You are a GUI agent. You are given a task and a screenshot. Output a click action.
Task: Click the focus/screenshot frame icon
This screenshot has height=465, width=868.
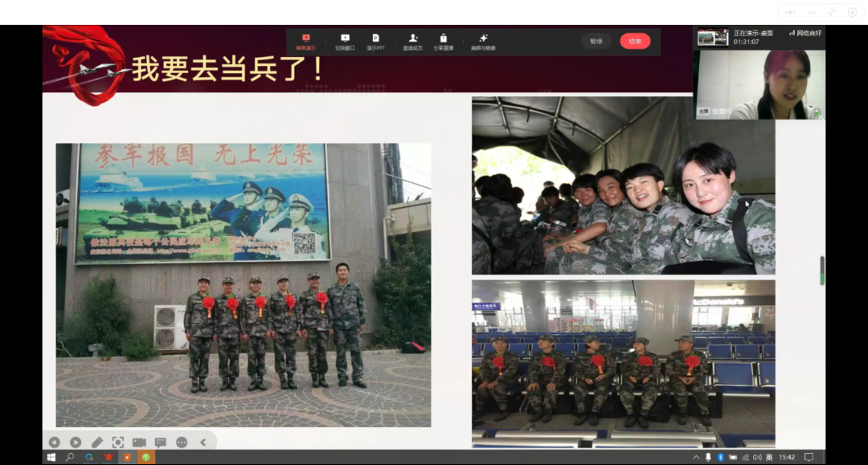coord(118,442)
